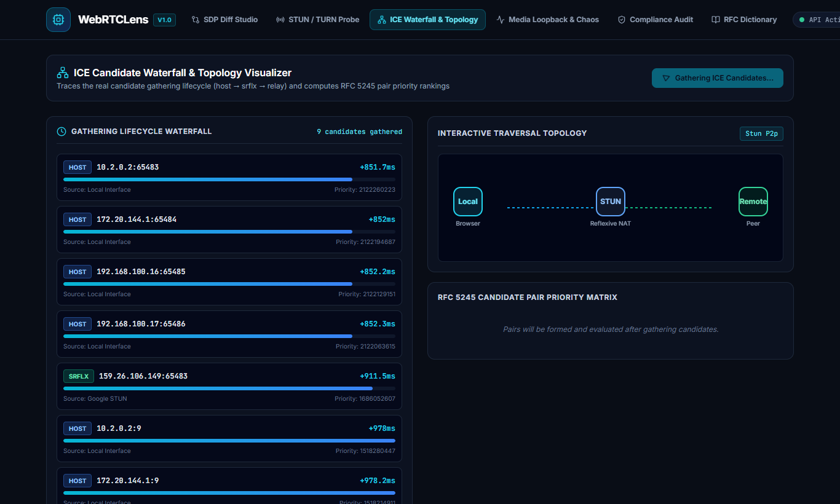Click the Priority: 1518280447 label
The height and width of the screenshot is (504, 840).
click(365, 451)
